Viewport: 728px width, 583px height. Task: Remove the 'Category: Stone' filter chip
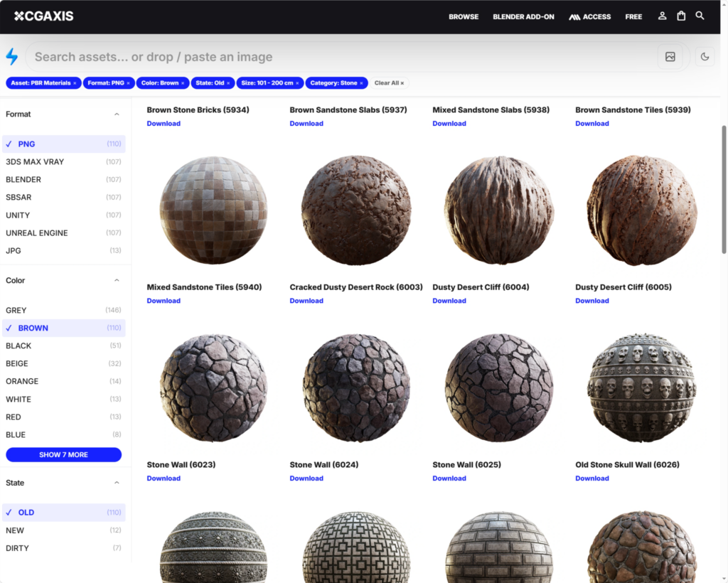click(361, 83)
